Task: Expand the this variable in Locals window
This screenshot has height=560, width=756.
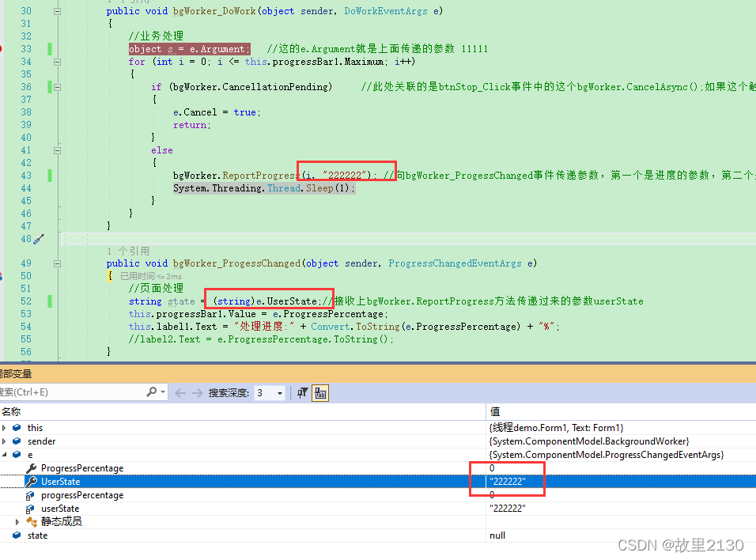Action: (x=4, y=427)
